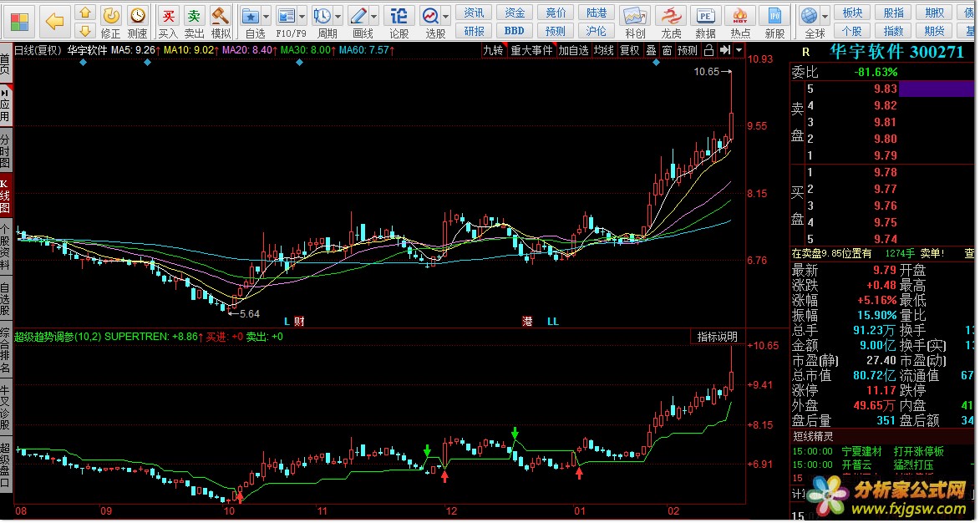Screen dimensions: 980x523
Task: Expand the 选股 dropdown arrow
Action: 446,16
